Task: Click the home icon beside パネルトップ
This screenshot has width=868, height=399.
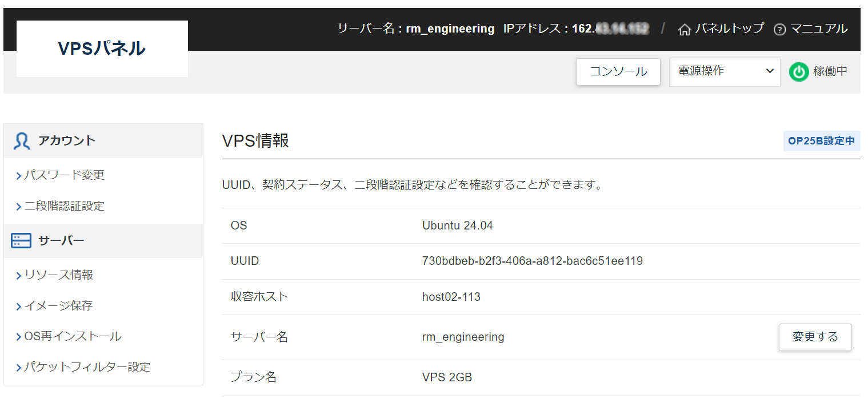Action: click(685, 29)
